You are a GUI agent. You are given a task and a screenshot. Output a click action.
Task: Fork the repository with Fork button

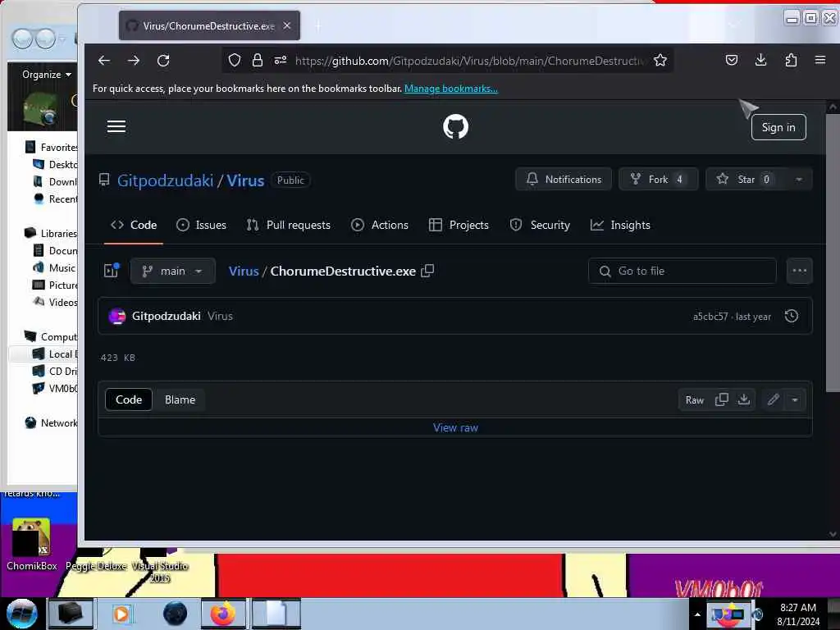(659, 180)
